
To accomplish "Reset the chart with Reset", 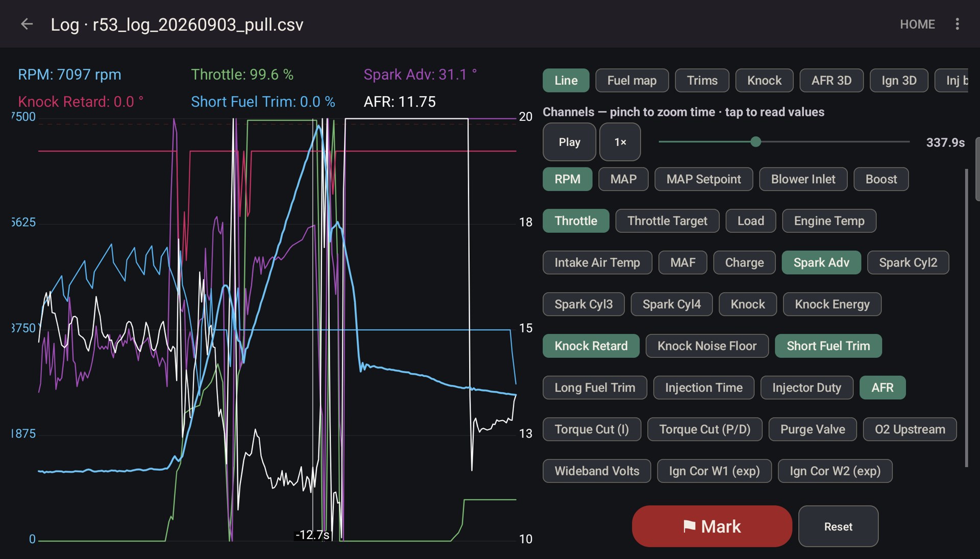I will coord(838,526).
